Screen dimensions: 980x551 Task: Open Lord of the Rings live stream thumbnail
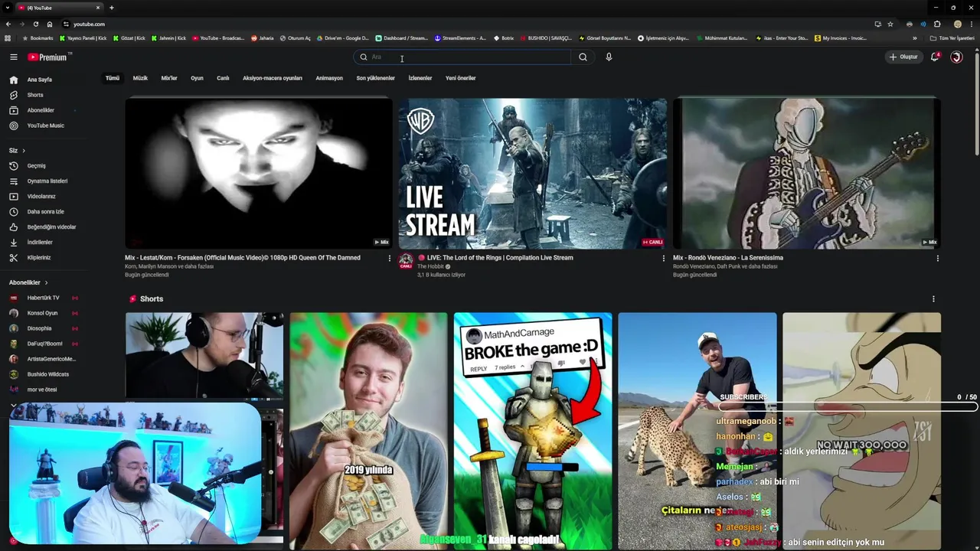533,173
